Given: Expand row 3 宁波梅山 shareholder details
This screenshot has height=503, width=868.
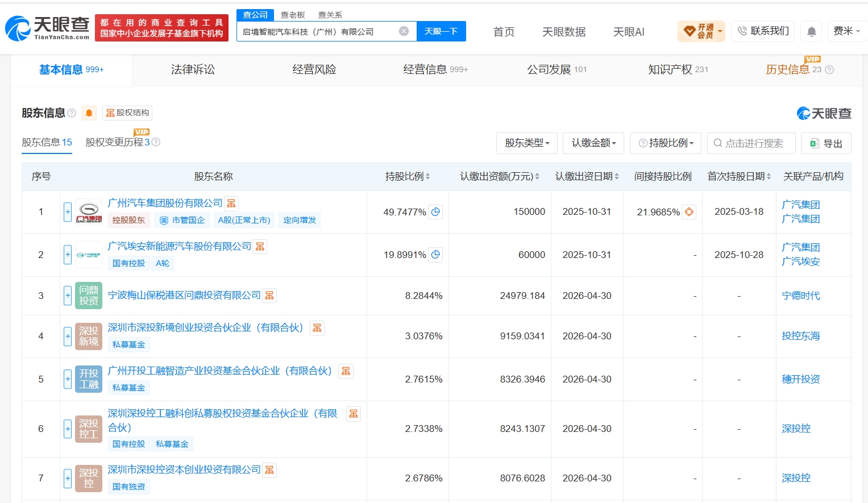Looking at the screenshot, I should (68, 296).
